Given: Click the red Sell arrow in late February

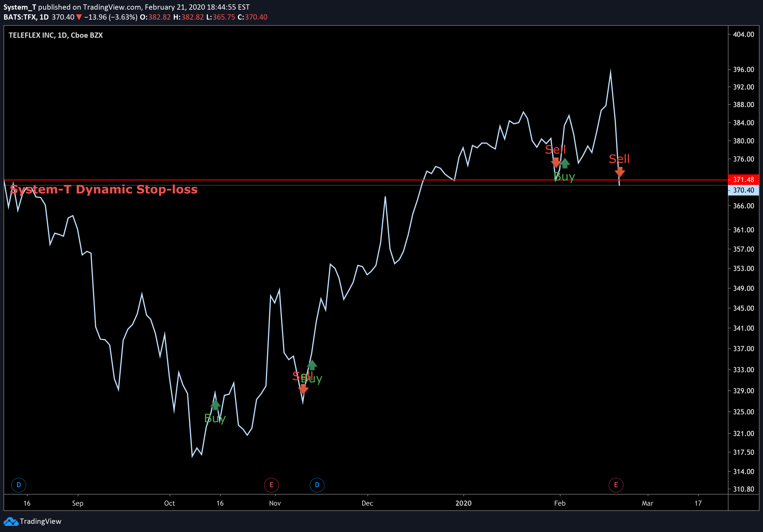Looking at the screenshot, I should click(619, 172).
